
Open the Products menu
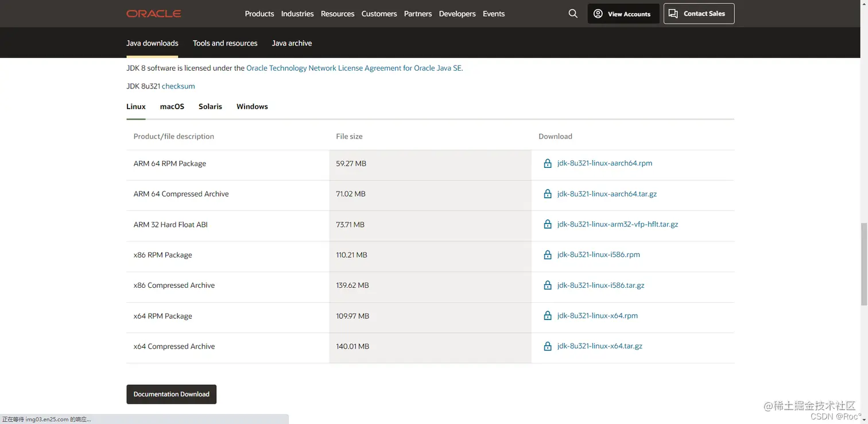pyautogui.click(x=259, y=14)
